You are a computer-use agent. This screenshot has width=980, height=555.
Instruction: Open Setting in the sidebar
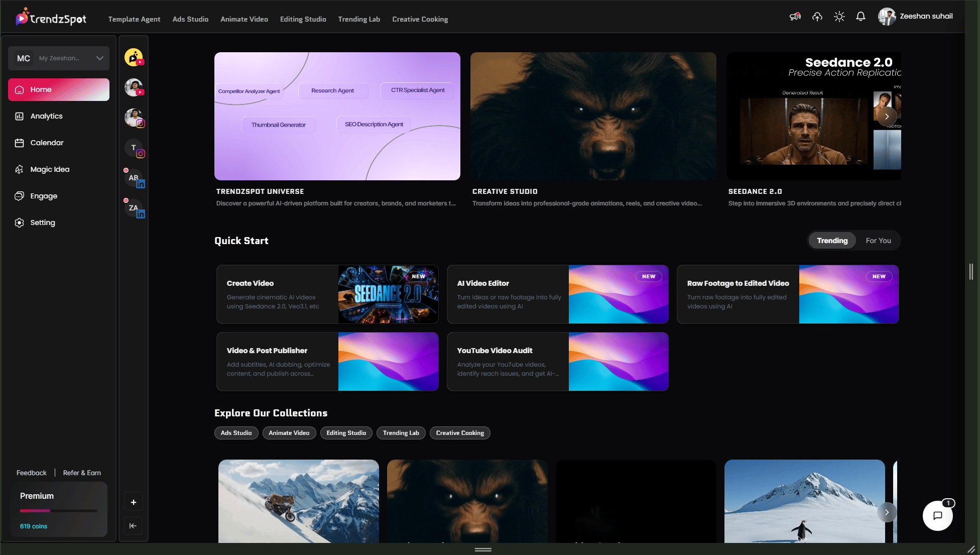[59, 223]
